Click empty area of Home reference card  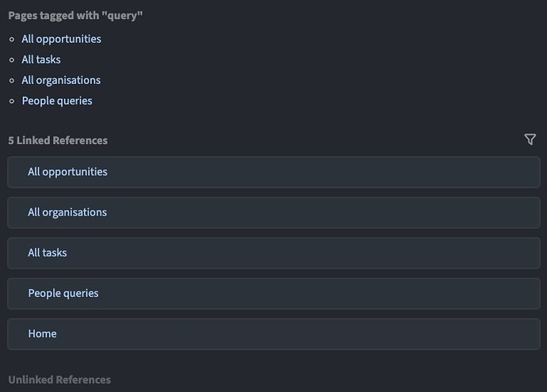click(x=296, y=334)
